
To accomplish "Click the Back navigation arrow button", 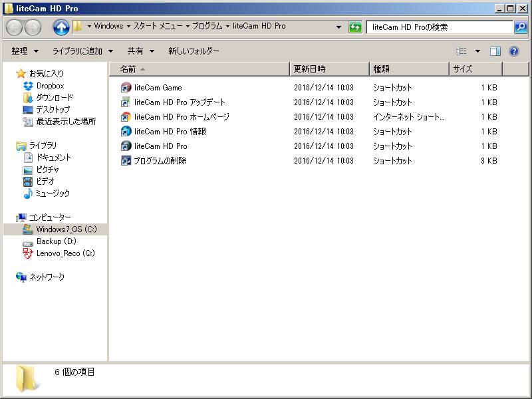I will pos(15,28).
